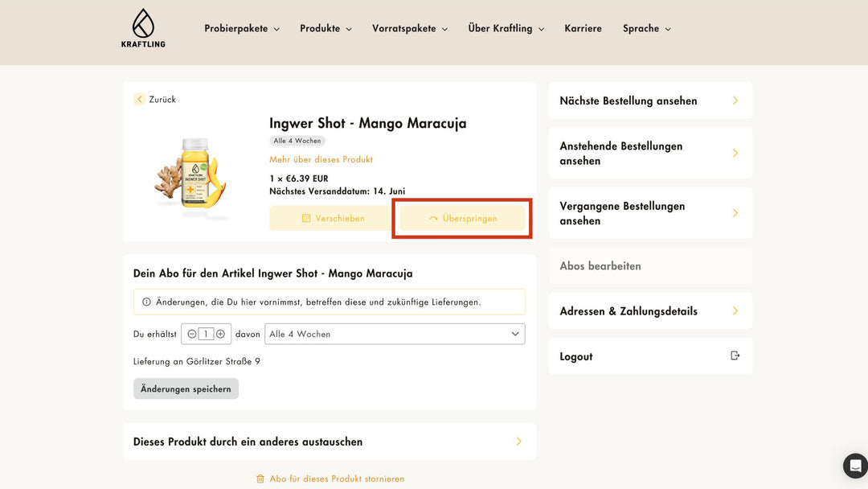Follow the Mehr über dieses Produkt link
Screen dimensions: 868x489
(x=321, y=159)
